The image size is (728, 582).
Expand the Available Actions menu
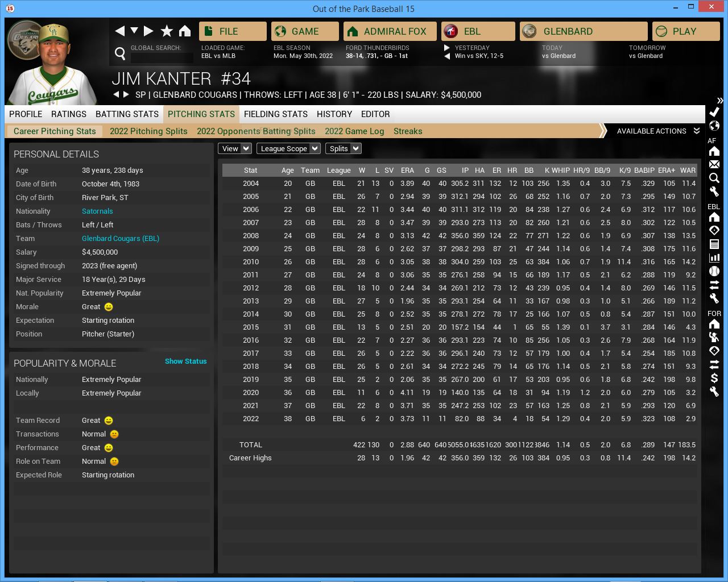click(658, 131)
